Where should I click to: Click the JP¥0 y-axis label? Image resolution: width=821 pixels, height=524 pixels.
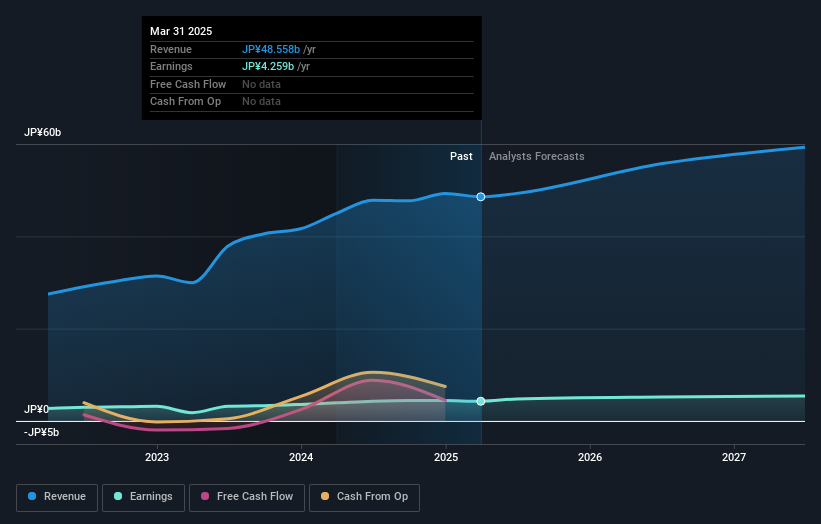pyautogui.click(x=36, y=409)
